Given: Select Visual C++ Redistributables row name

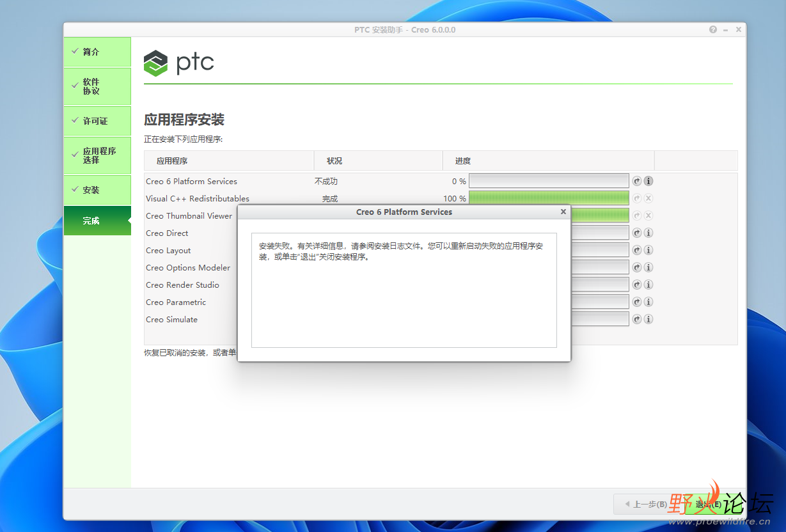Looking at the screenshot, I should click(198, 199).
